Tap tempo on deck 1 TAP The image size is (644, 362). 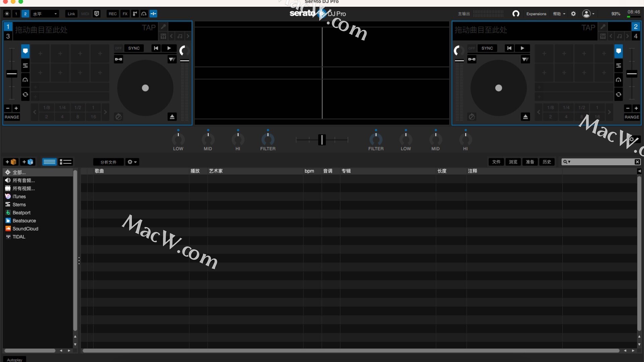click(149, 27)
